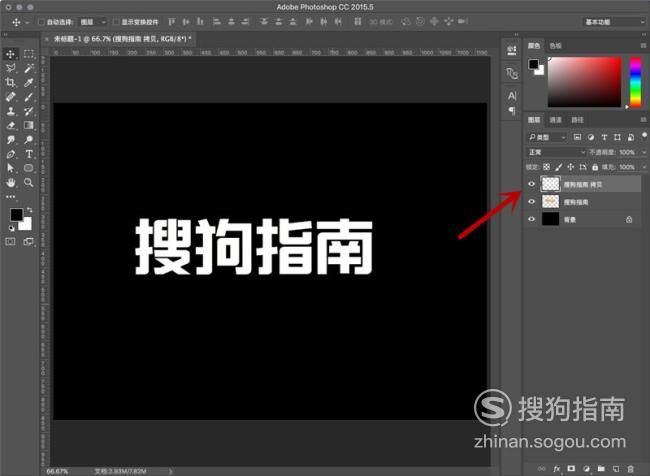Filter for pixel layers
This screenshot has height=476, width=650.
tap(577, 137)
